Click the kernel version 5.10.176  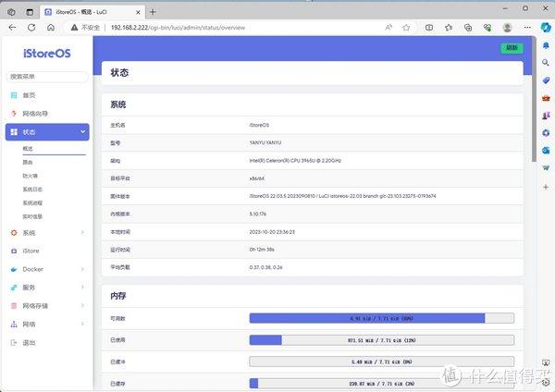pos(258,214)
